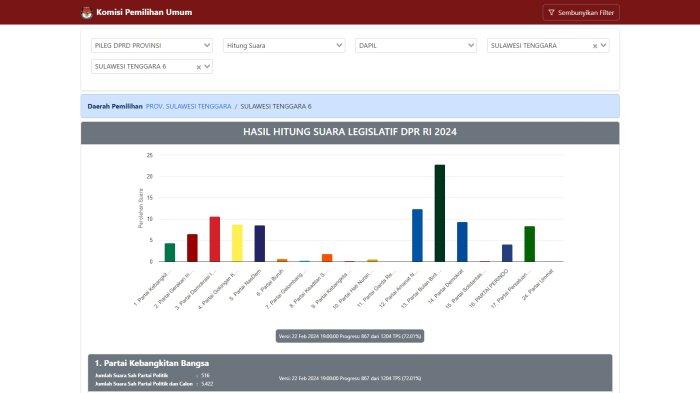Click the small orange Partai Buruh bar

pyautogui.click(x=282, y=260)
